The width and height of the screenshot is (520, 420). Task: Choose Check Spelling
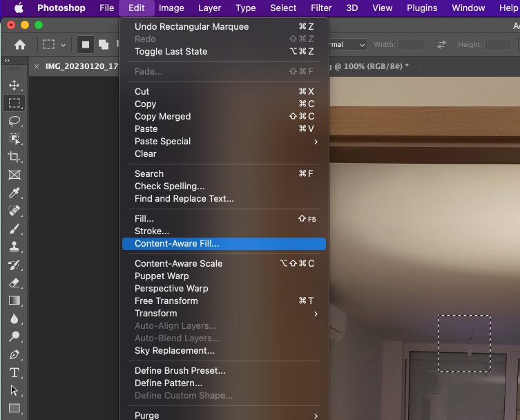224,186
